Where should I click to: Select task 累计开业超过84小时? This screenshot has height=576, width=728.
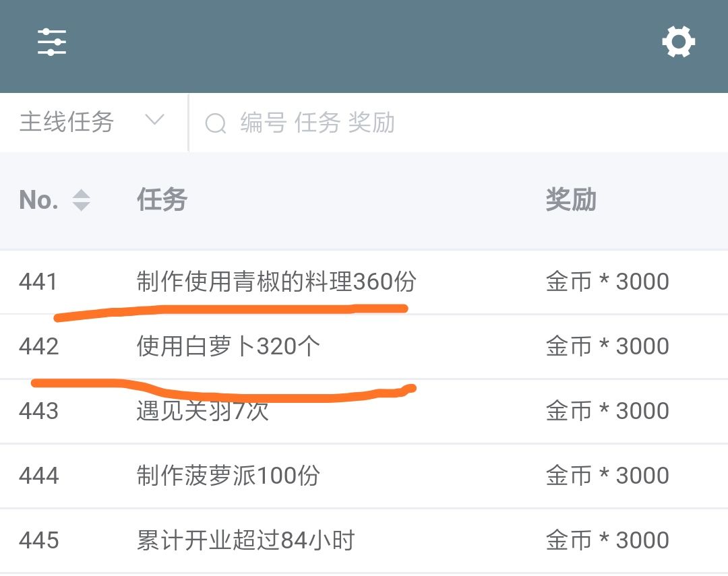[245, 540]
